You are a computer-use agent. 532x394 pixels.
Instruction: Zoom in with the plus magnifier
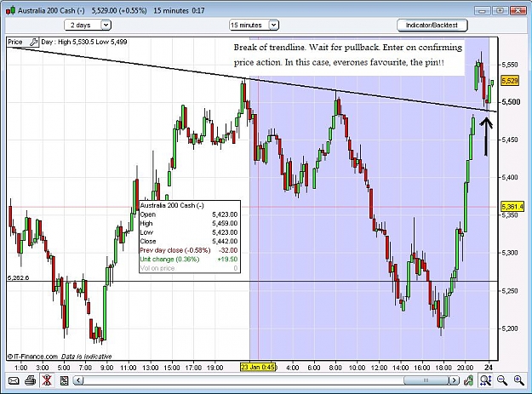coord(518,380)
